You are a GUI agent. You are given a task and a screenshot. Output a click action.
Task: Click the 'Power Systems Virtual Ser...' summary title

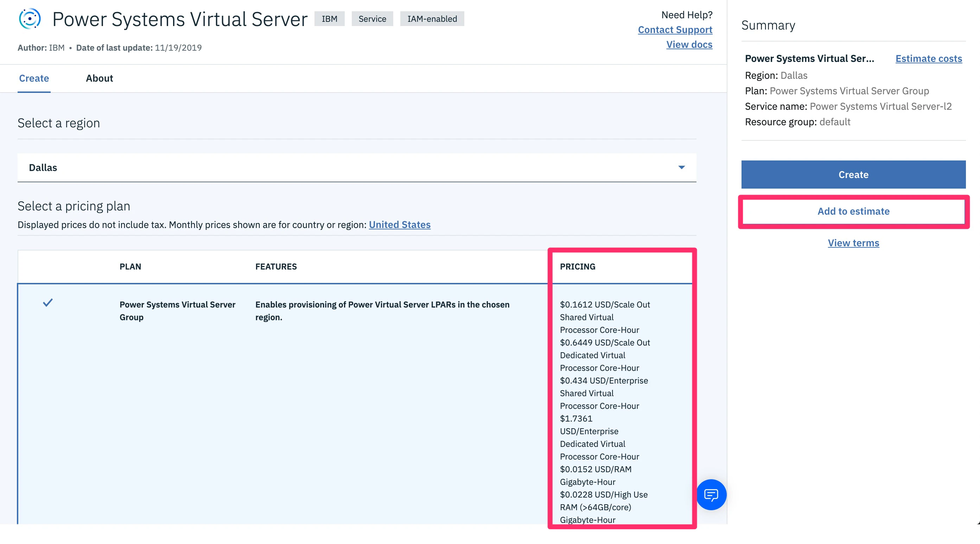click(809, 58)
